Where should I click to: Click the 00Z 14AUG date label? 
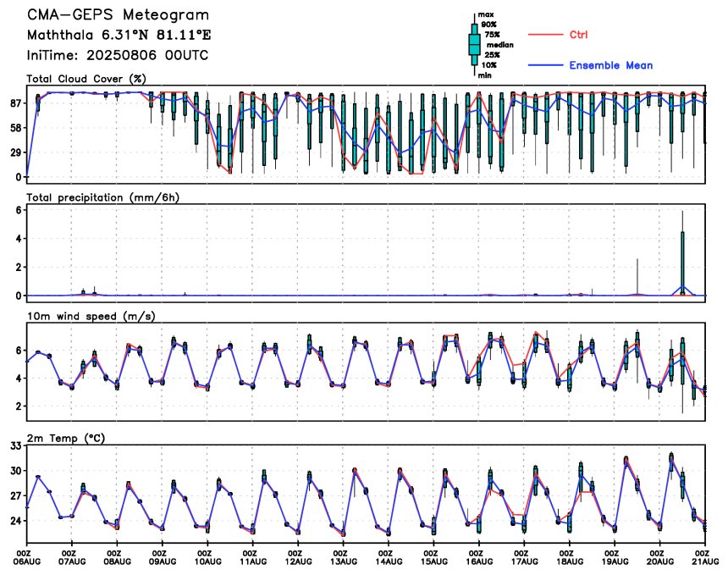(x=389, y=557)
